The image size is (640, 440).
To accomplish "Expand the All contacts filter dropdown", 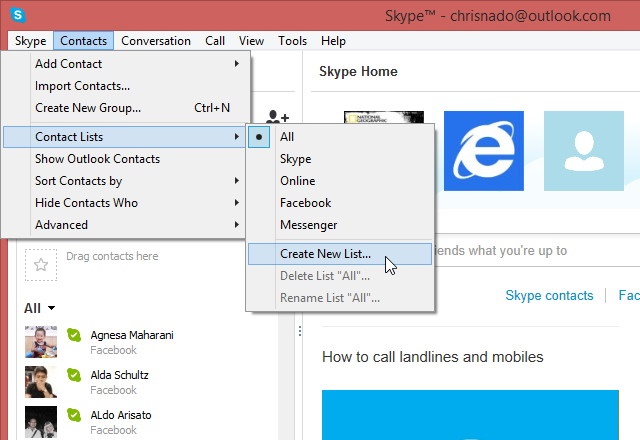I will point(40,308).
